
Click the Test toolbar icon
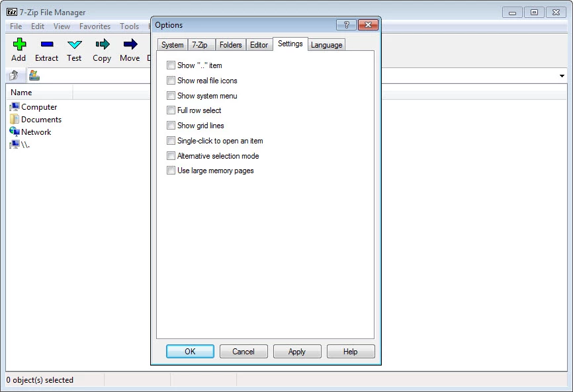(x=74, y=45)
